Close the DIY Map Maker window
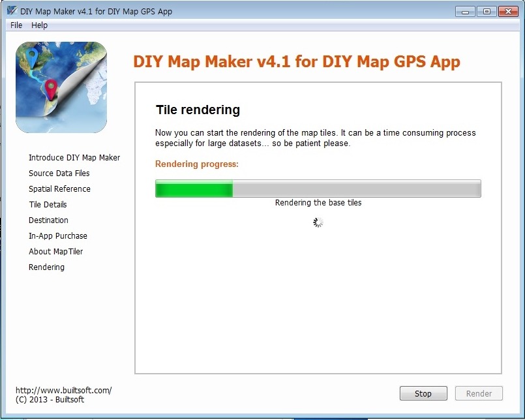525x420 pixels. 508,12
